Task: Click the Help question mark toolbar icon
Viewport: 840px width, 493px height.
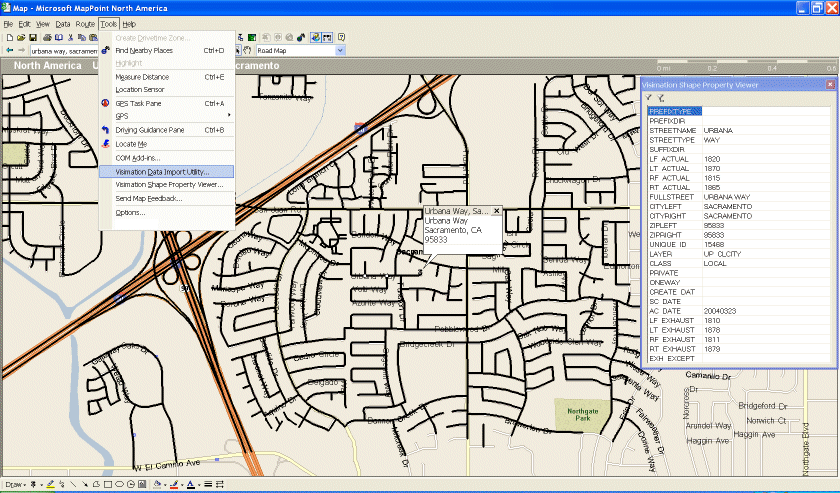Action: point(341,38)
